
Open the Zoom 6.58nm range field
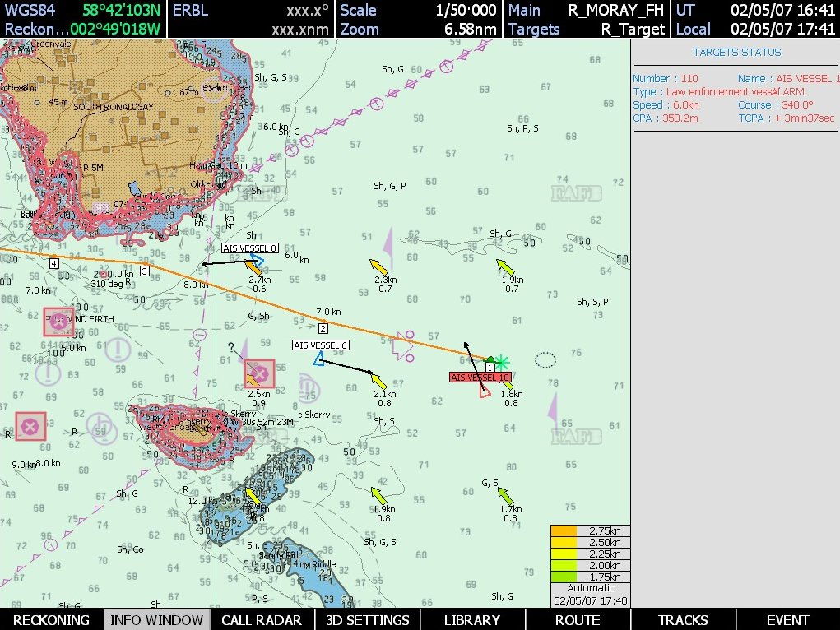click(x=418, y=30)
